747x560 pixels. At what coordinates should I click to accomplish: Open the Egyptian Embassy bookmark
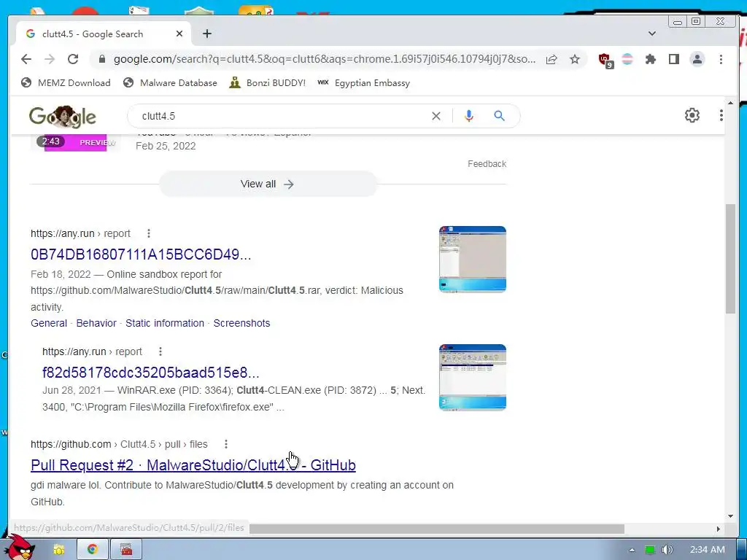(363, 83)
